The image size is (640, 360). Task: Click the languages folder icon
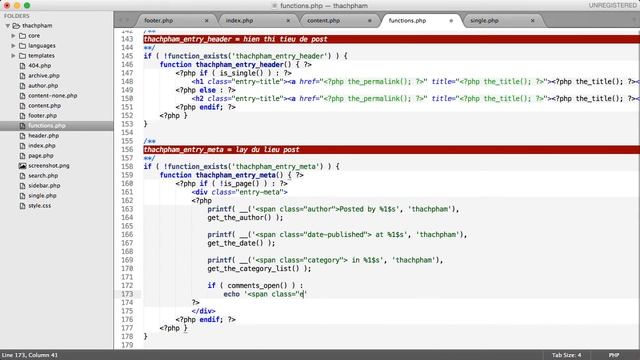(22, 46)
